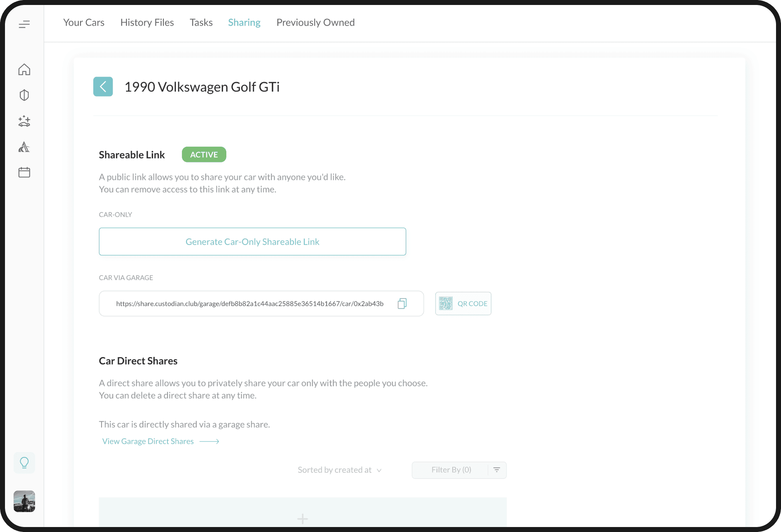Open the hamburger menu icon
Image resolution: width=781 pixels, height=532 pixels.
pyautogui.click(x=24, y=24)
